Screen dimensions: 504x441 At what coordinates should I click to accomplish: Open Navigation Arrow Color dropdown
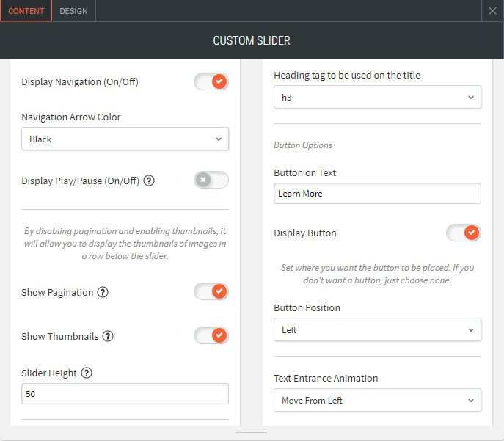[x=125, y=139]
